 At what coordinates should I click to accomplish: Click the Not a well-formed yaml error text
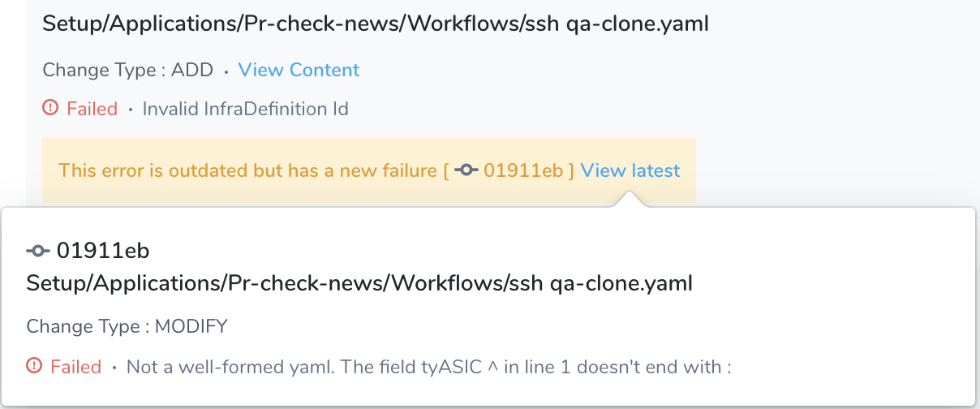[429, 367]
